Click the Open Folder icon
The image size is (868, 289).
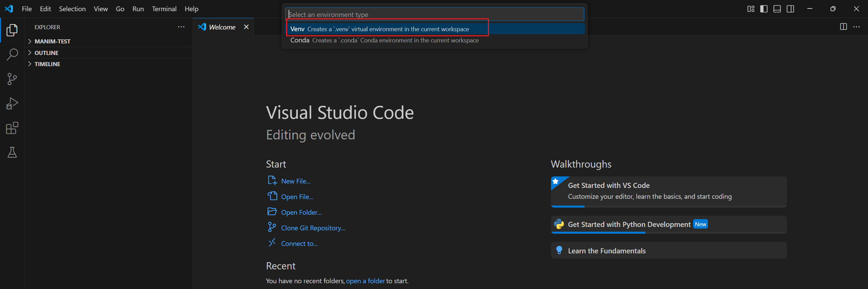272,212
